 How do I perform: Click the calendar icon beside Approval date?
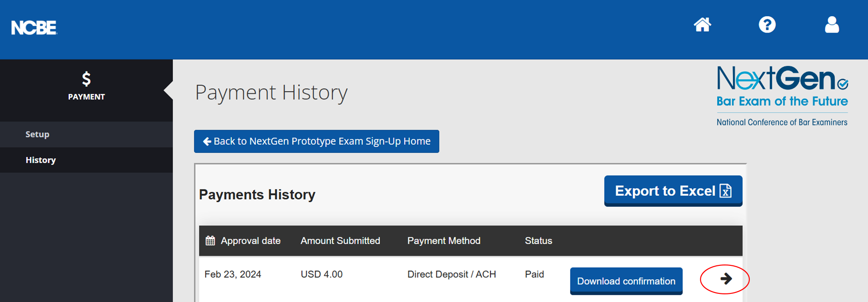(x=210, y=241)
